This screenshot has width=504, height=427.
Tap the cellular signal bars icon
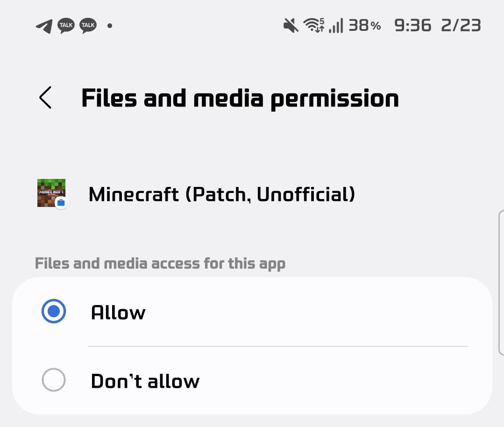[x=336, y=26]
